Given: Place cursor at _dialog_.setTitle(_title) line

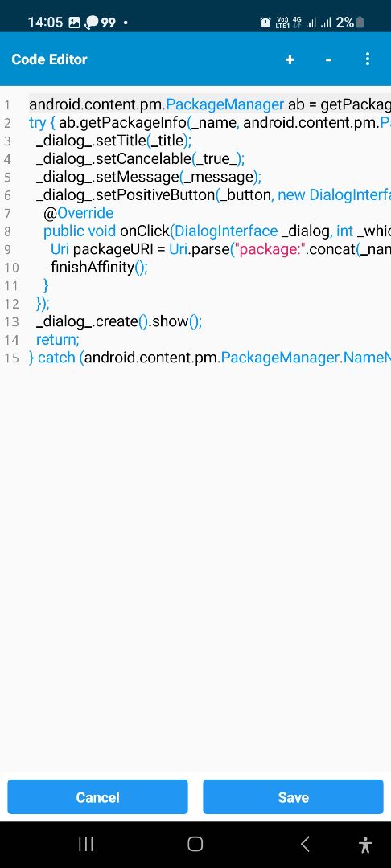Looking at the screenshot, I should [x=113, y=141].
